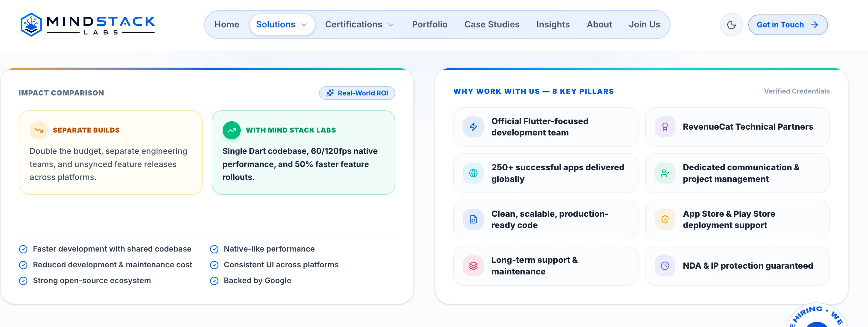868x327 pixels.
Task: Toggle dark mode moon icon
Action: [731, 25]
